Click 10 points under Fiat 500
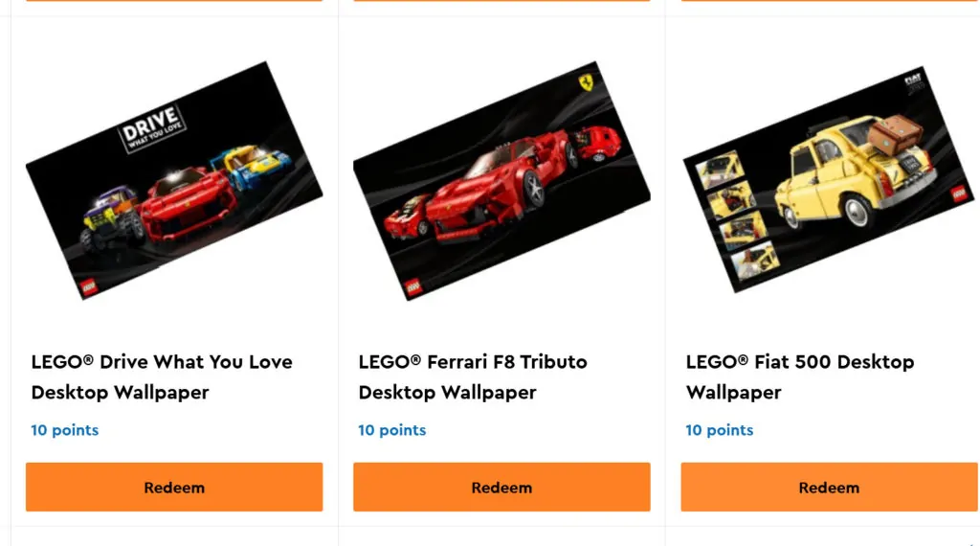Image resolution: width=980 pixels, height=546 pixels. pyautogui.click(x=720, y=430)
